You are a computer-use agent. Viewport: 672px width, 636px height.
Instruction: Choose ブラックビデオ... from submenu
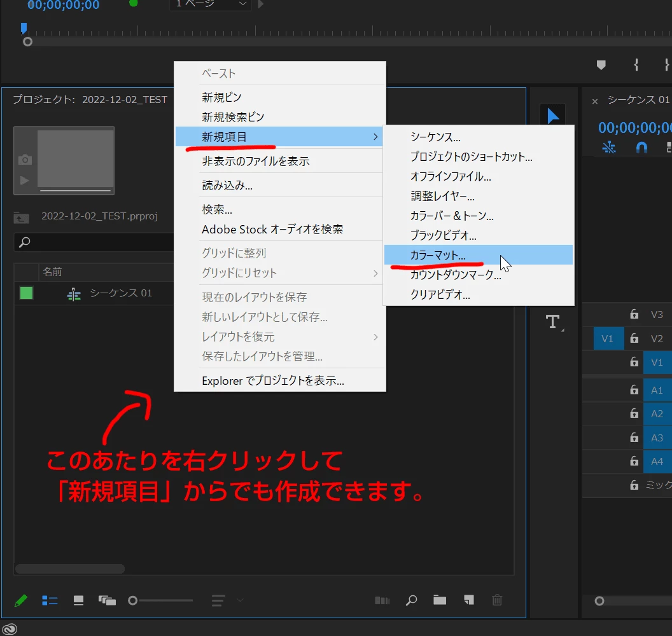click(479, 235)
